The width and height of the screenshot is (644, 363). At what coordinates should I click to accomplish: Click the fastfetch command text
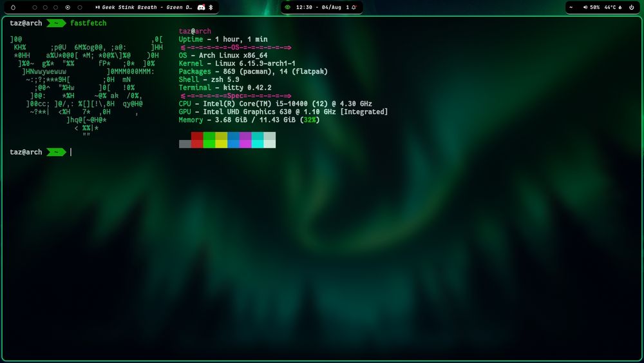pos(88,23)
